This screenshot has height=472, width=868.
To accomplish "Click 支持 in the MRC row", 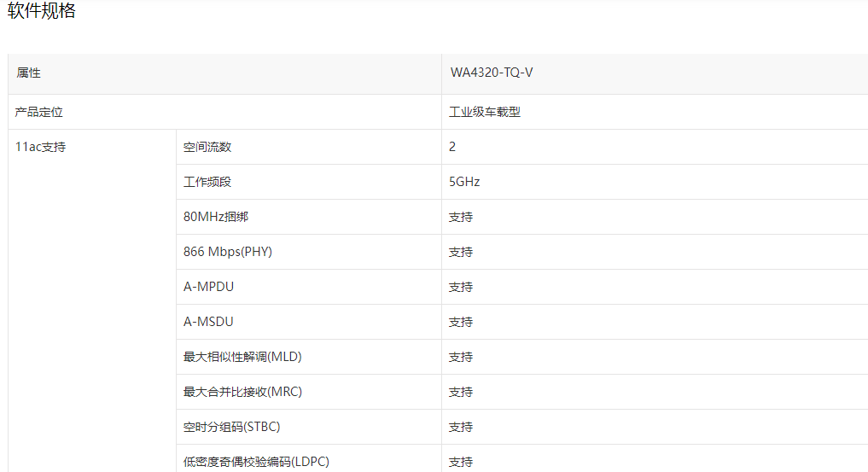I will [x=461, y=392].
